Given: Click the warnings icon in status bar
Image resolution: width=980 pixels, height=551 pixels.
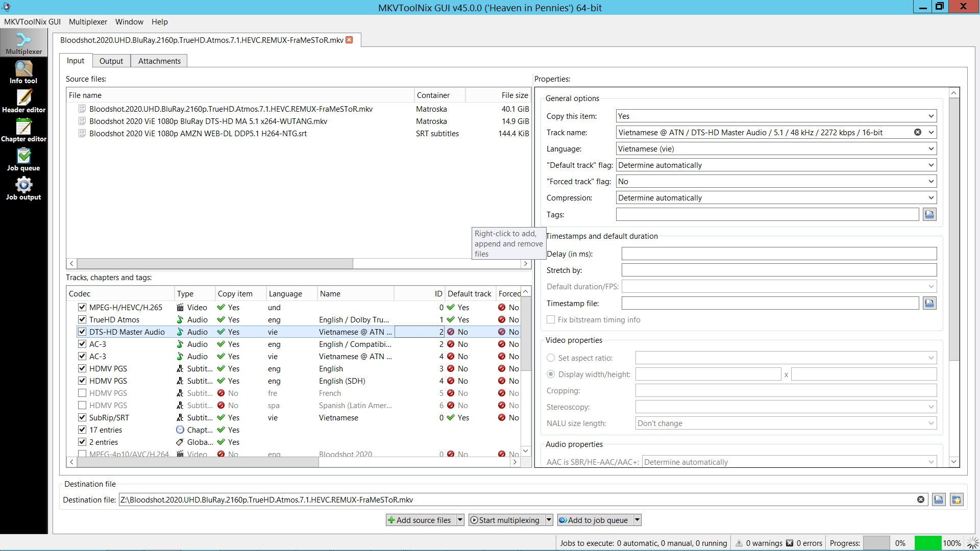Looking at the screenshot, I should click(x=739, y=543).
